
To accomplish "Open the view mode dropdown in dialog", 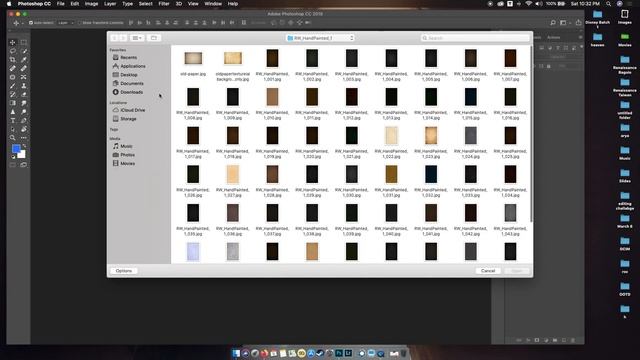I will (137, 38).
